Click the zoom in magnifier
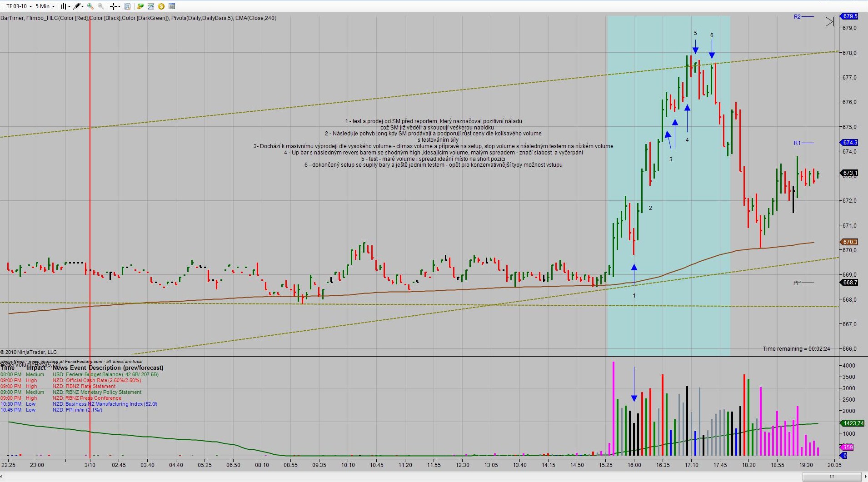The height and width of the screenshot is (482, 868). pyautogui.click(x=90, y=6)
